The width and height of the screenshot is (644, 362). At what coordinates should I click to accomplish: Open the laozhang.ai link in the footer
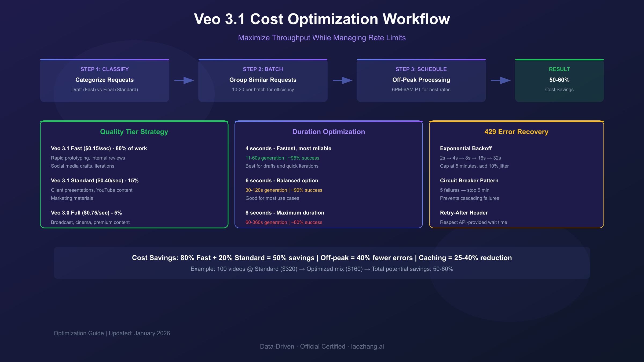pyautogui.click(x=368, y=346)
